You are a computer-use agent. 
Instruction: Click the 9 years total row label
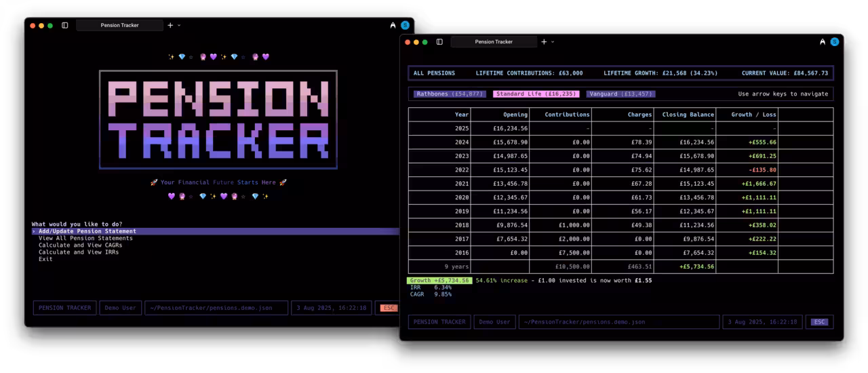pos(456,267)
